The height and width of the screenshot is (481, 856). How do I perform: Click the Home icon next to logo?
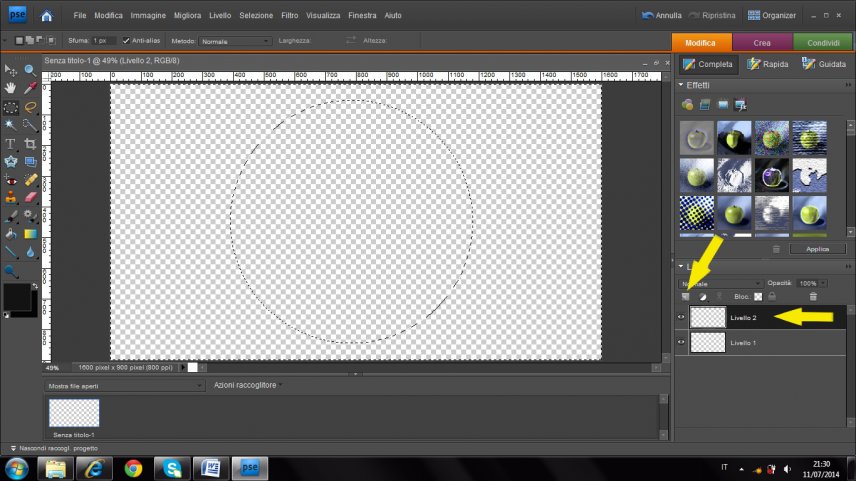pos(46,16)
